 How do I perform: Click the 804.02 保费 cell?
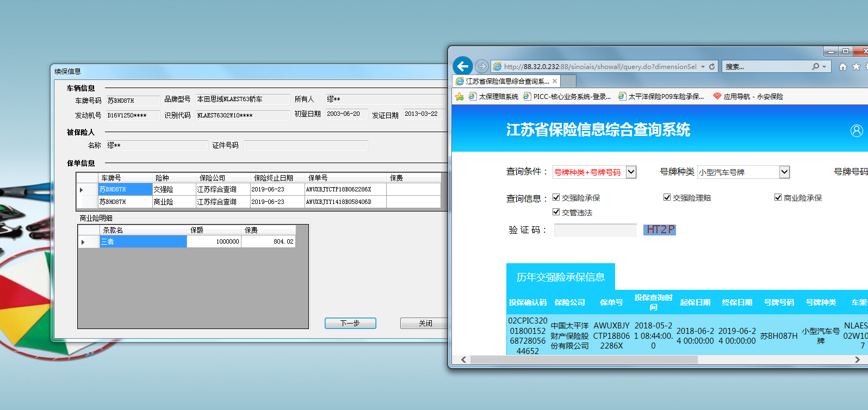(268, 241)
